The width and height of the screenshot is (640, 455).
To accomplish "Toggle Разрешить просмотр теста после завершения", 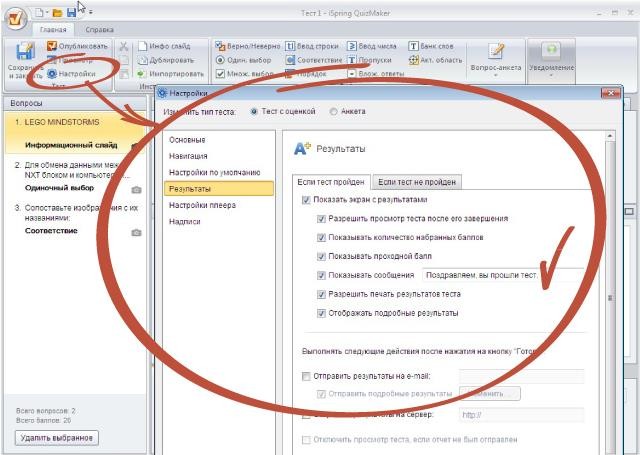I will (x=321, y=219).
